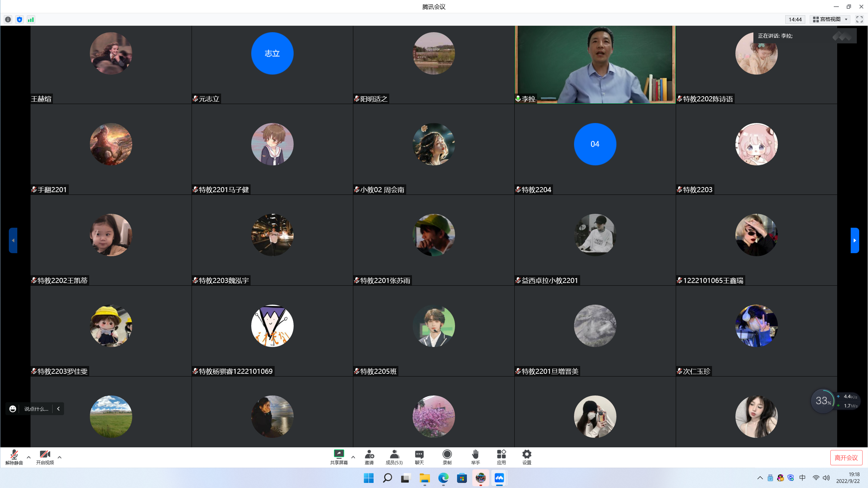Click the Leave Meeting (离开会议) button
Screen dimensions: 868x488
[846, 458]
